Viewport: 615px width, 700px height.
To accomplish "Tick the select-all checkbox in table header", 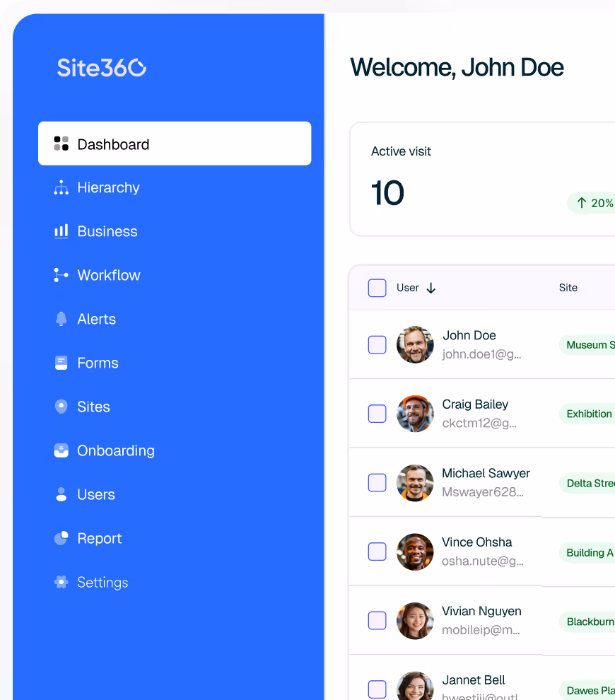I will 377,288.
